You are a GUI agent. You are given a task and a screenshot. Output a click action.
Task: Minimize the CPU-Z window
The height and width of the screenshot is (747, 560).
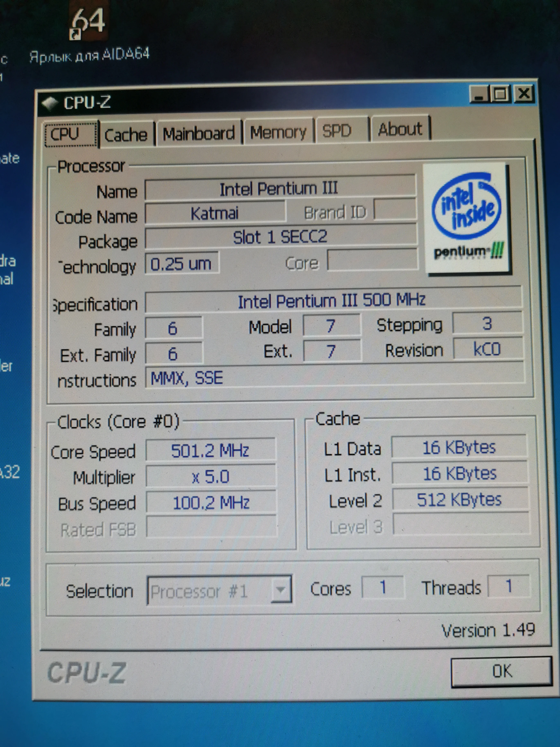tap(479, 95)
